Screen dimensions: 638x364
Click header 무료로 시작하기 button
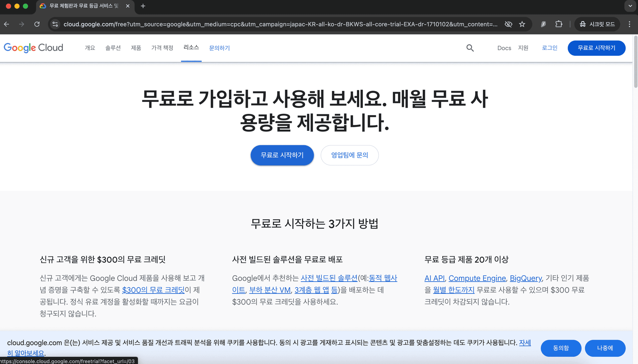tap(596, 48)
